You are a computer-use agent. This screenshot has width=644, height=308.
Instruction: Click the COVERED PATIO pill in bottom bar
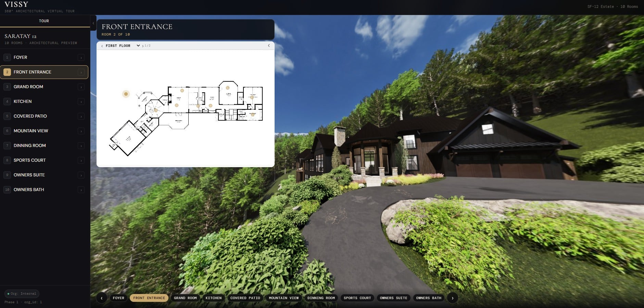coord(245,298)
